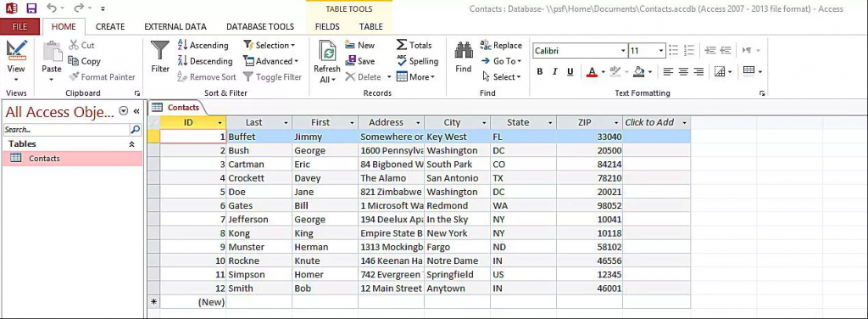
Task: Run Spelling check
Action: pyautogui.click(x=417, y=61)
